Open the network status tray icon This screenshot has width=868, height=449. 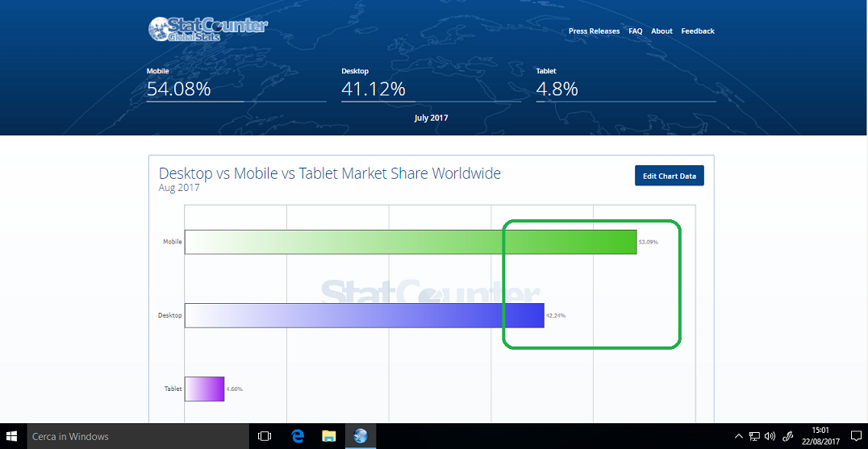click(754, 436)
